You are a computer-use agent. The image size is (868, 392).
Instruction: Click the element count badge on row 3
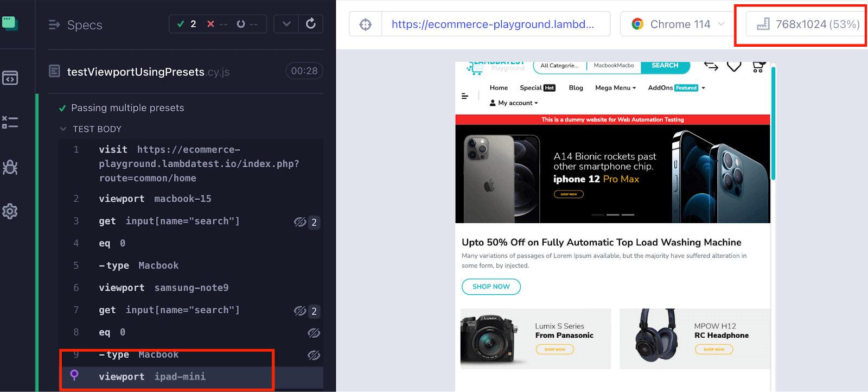314,222
